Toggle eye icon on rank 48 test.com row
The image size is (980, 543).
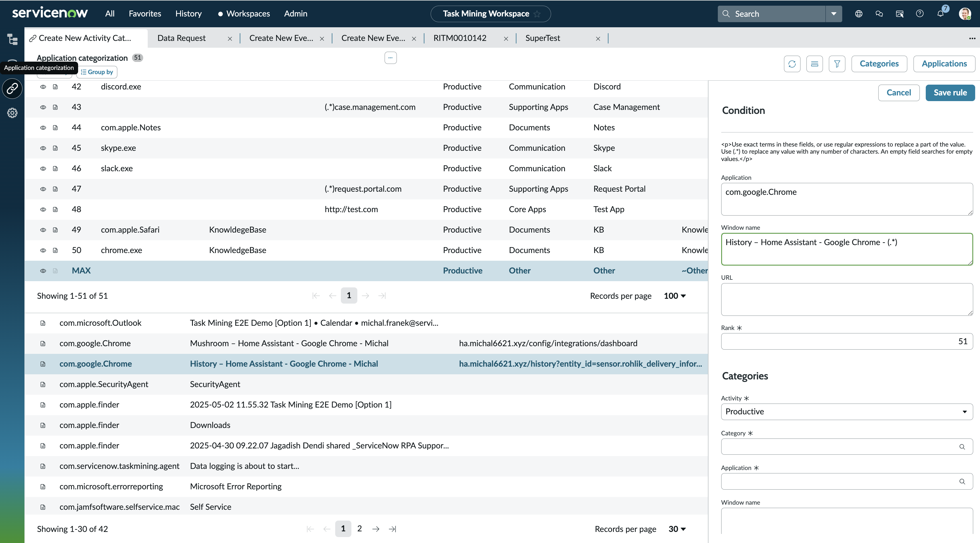click(x=43, y=210)
